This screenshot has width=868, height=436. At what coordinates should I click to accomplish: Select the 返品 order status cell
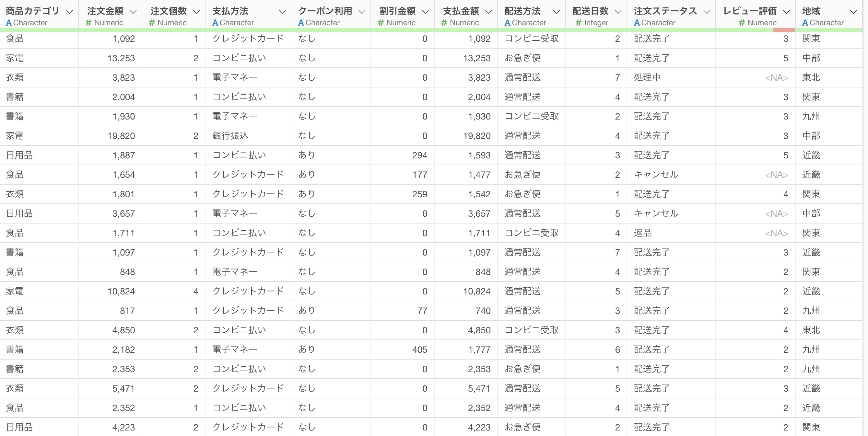[x=643, y=233]
